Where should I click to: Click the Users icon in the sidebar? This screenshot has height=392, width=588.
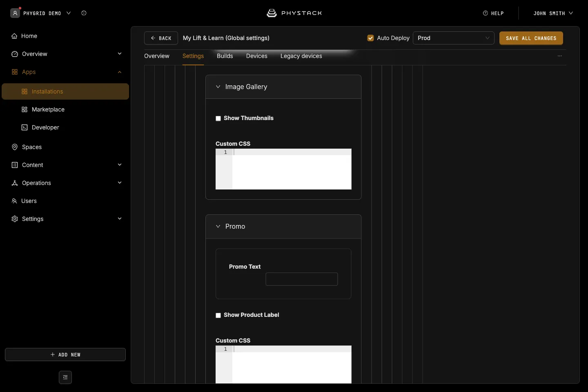coord(14,201)
